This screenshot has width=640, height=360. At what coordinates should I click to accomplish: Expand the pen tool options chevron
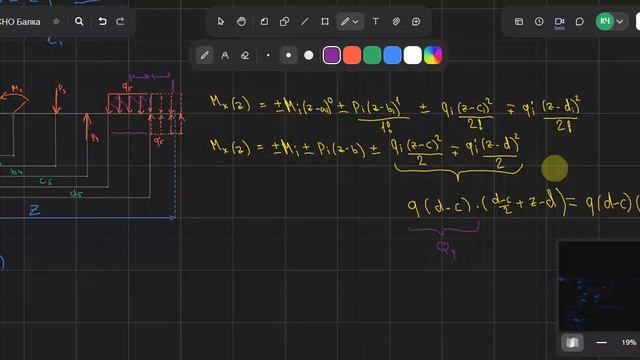tap(356, 22)
